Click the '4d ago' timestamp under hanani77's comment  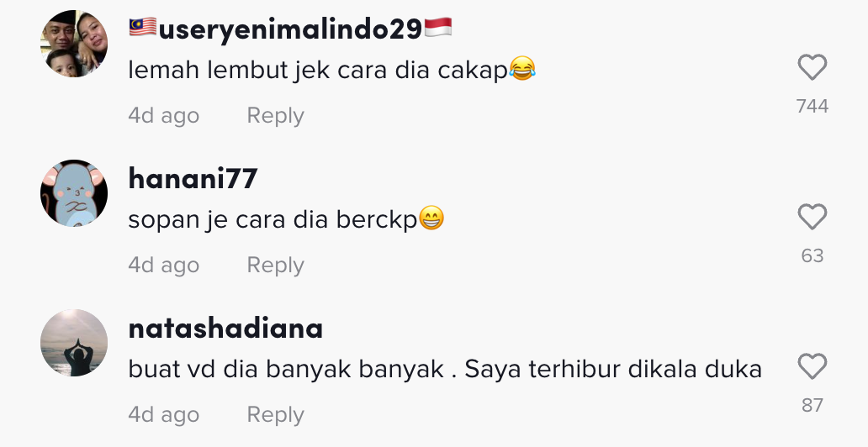tap(164, 265)
